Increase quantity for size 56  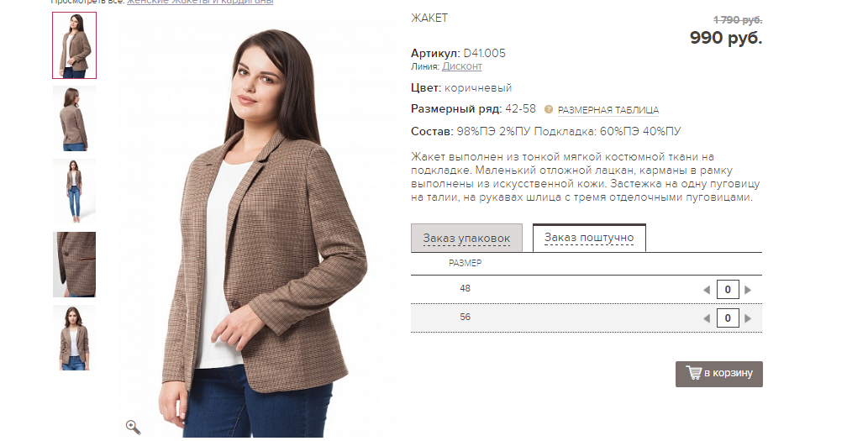pos(748,318)
